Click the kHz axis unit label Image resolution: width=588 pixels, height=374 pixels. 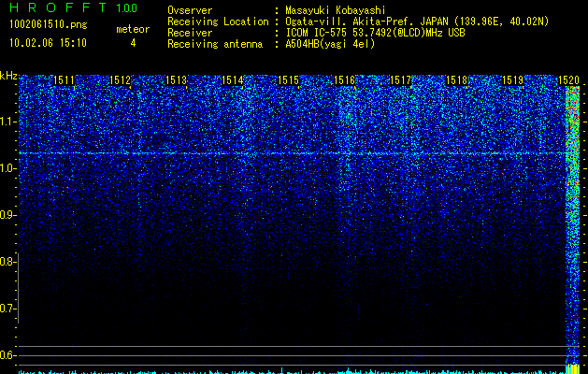(x=8, y=76)
